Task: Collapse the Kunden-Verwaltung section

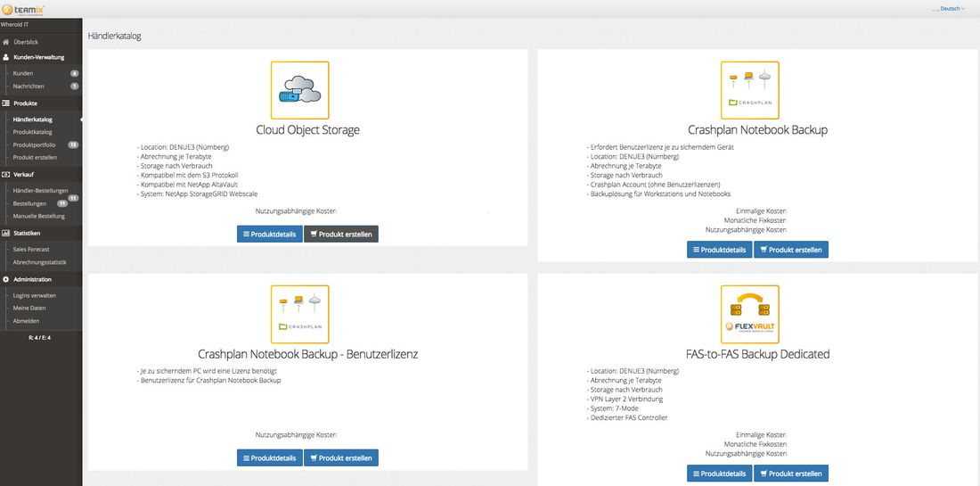Action: tap(38, 57)
